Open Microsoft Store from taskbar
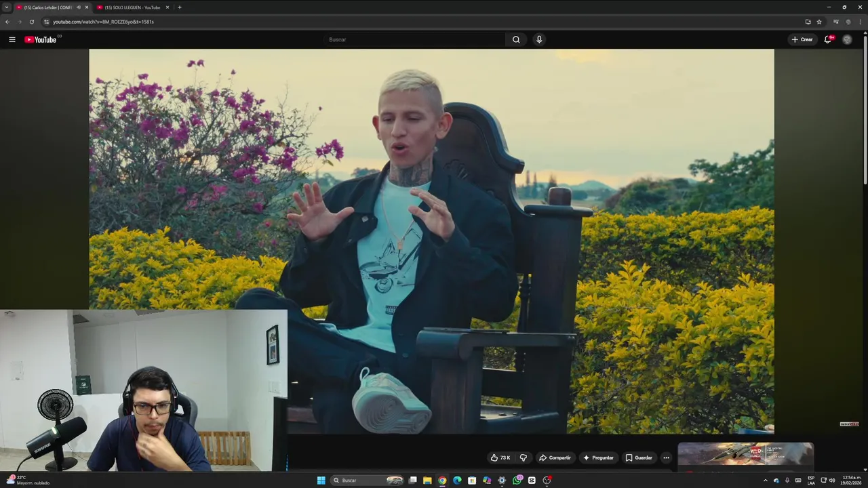 point(472,481)
